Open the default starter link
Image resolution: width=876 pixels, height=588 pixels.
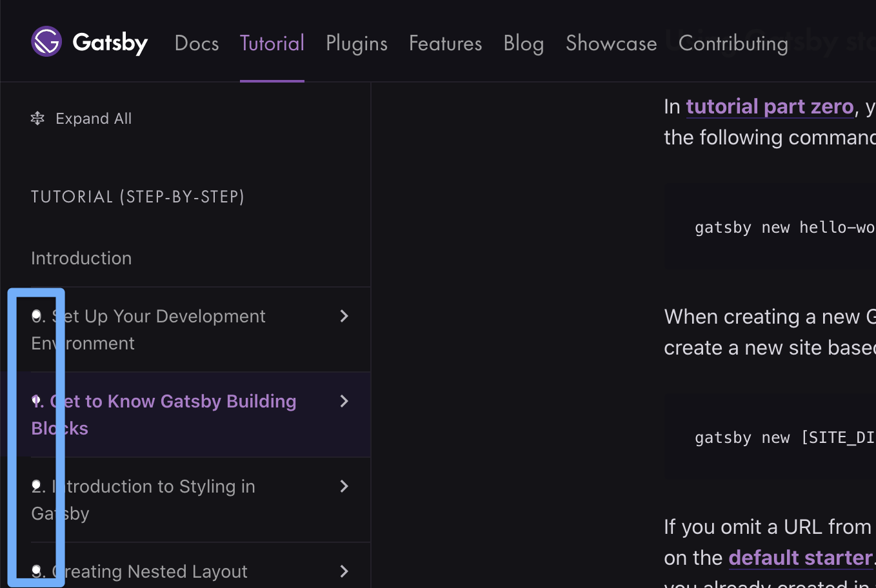[800, 557]
